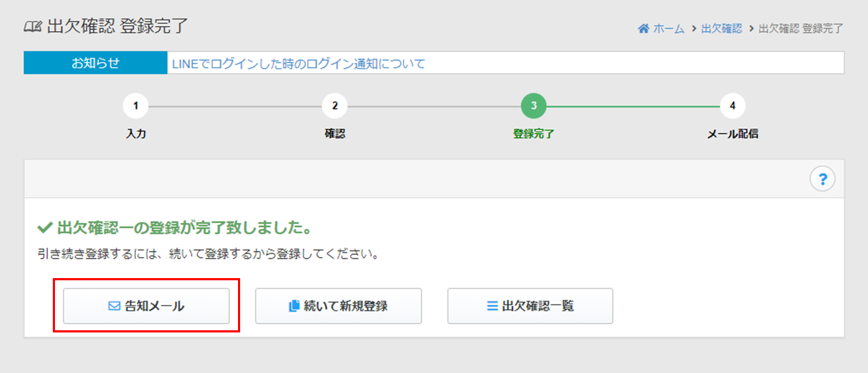Click the book icon beside page title
The width and height of the screenshot is (868, 373).
(33, 28)
